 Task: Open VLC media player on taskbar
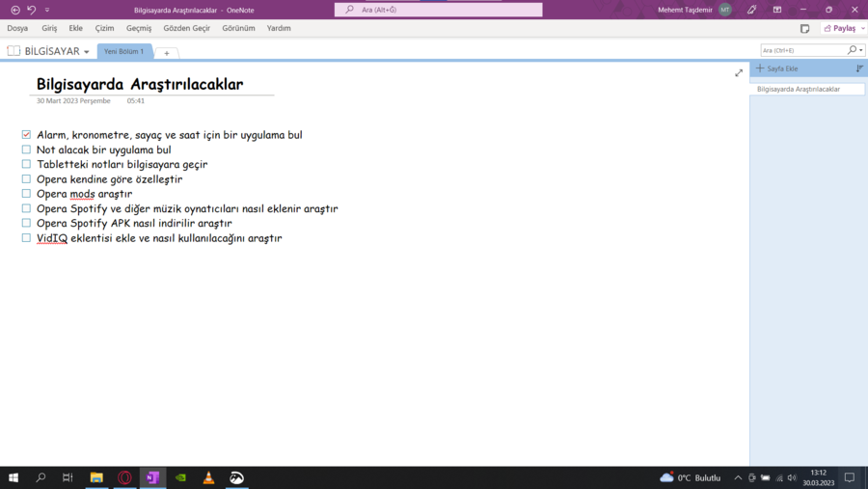[x=208, y=477]
